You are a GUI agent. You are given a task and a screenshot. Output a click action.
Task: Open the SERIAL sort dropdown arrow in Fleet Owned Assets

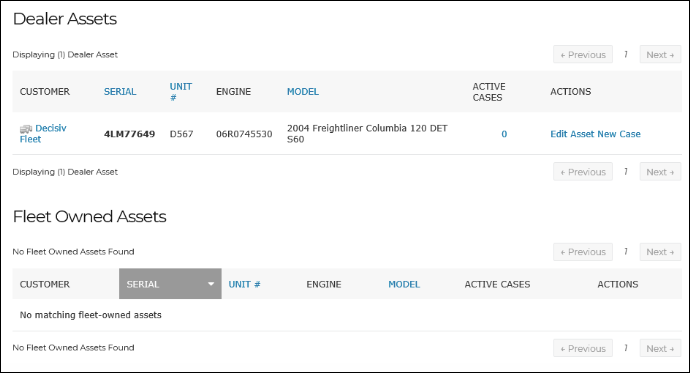click(211, 284)
